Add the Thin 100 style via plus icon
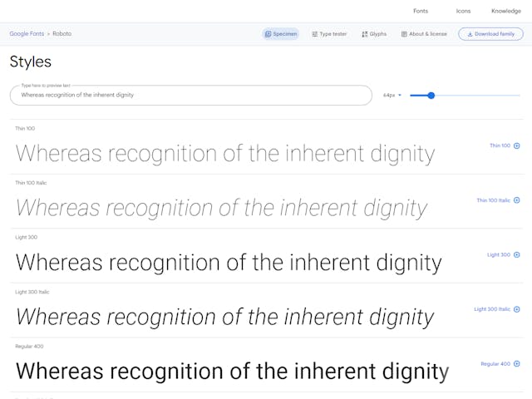 point(516,145)
